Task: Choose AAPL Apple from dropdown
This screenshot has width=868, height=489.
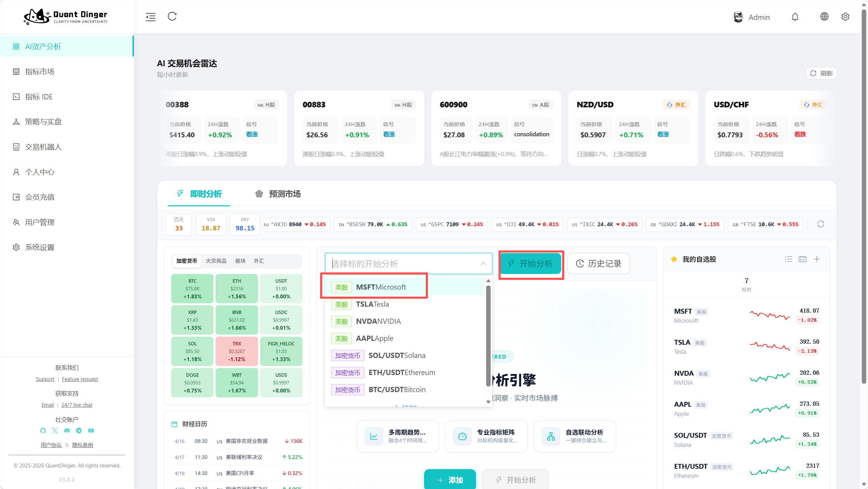Action: coord(405,338)
